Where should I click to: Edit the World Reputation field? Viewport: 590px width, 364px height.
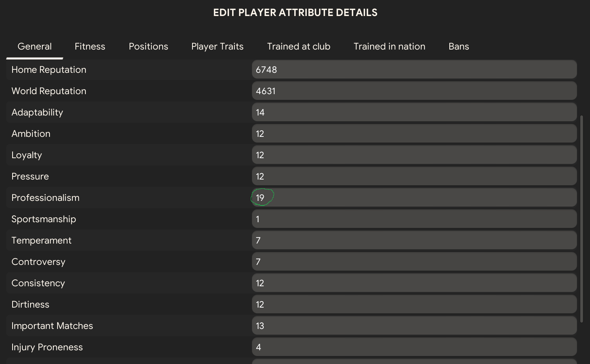pyautogui.click(x=414, y=91)
